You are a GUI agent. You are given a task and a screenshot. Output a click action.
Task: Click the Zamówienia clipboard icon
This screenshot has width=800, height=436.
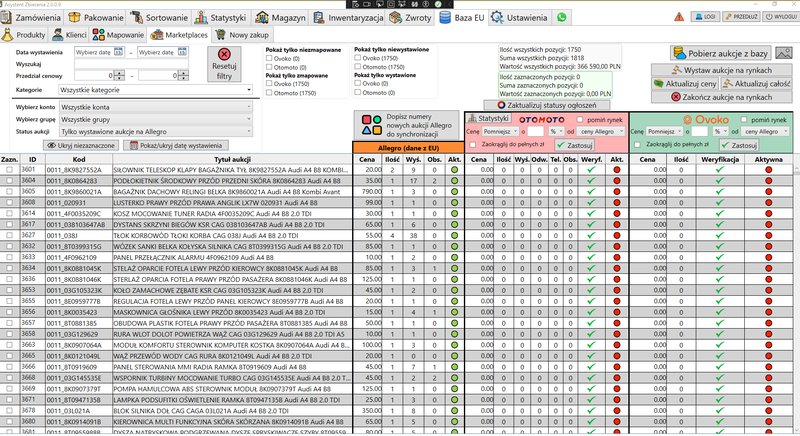tap(6, 17)
